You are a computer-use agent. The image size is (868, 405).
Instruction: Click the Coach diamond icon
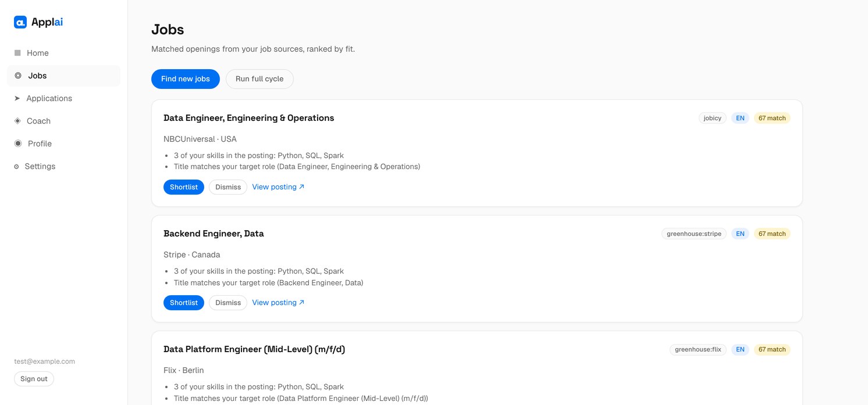click(17, 121)
